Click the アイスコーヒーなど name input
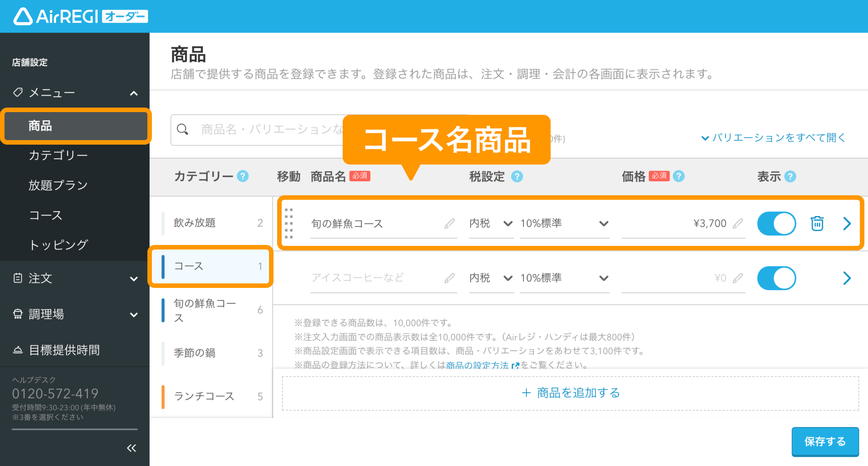 pos(383,278)
